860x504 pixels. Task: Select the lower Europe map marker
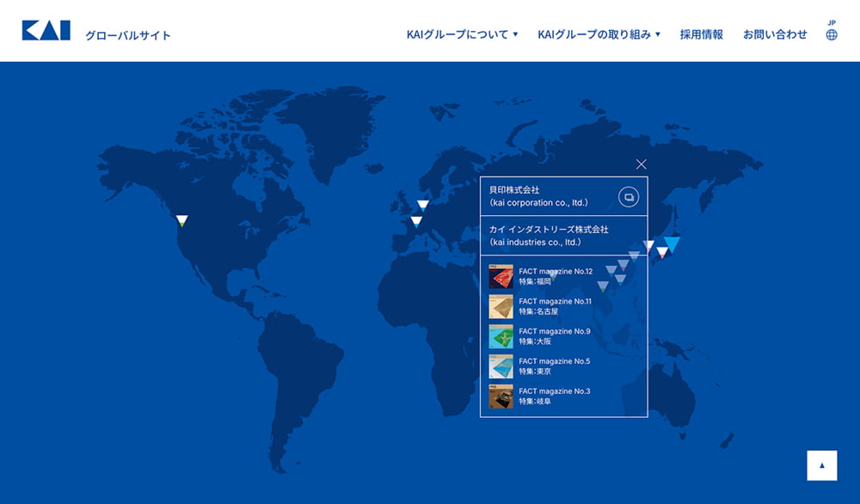[416, 221]
